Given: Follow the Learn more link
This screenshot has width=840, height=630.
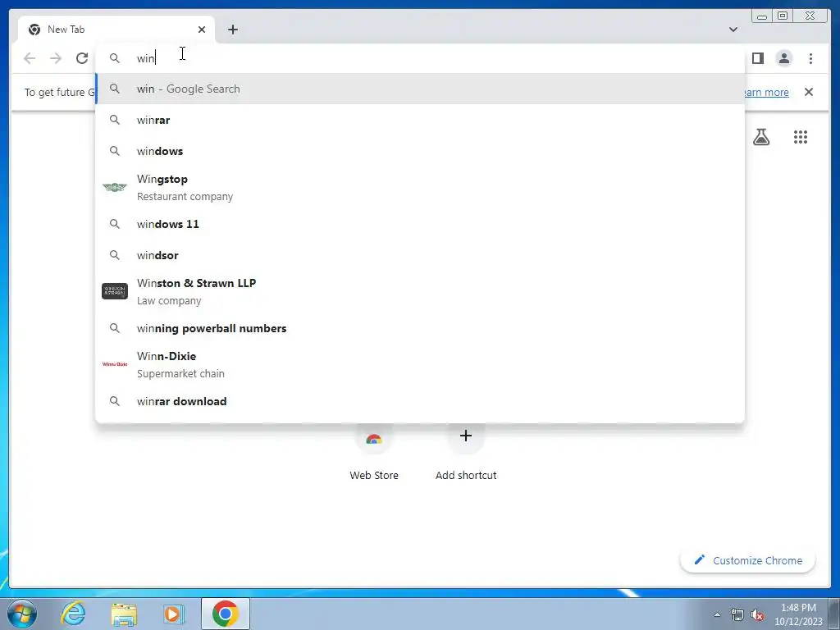Looking at the screenshot, I should click(766, 92).
